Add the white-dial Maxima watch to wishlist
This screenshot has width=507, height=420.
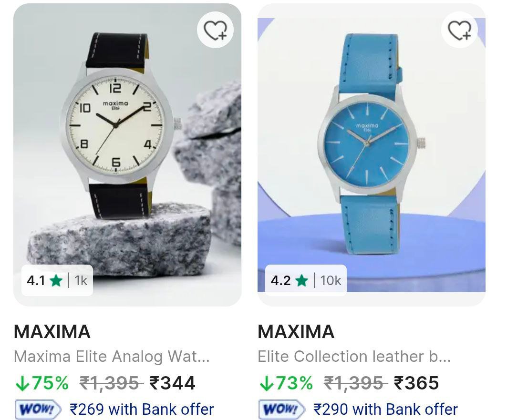(x=216, y=30)
